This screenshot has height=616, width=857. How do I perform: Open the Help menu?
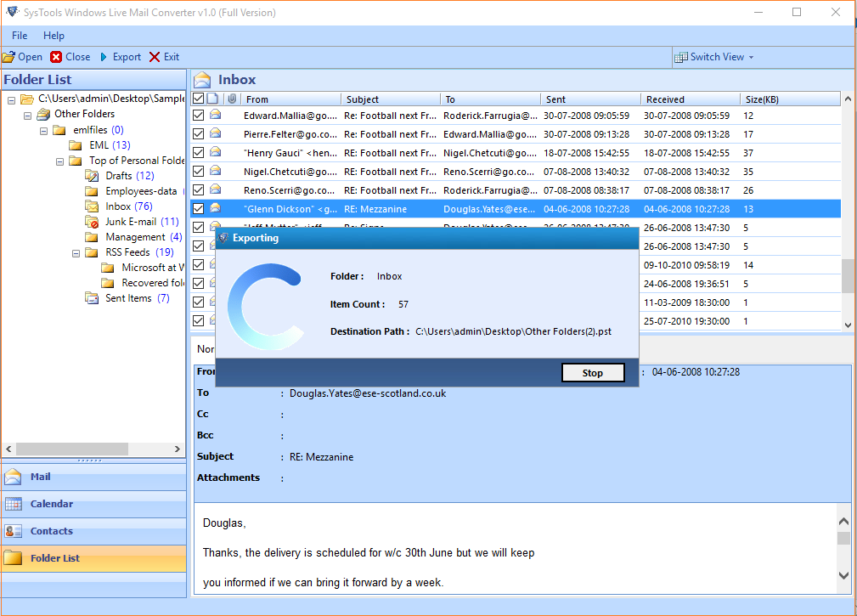(54, 36)
